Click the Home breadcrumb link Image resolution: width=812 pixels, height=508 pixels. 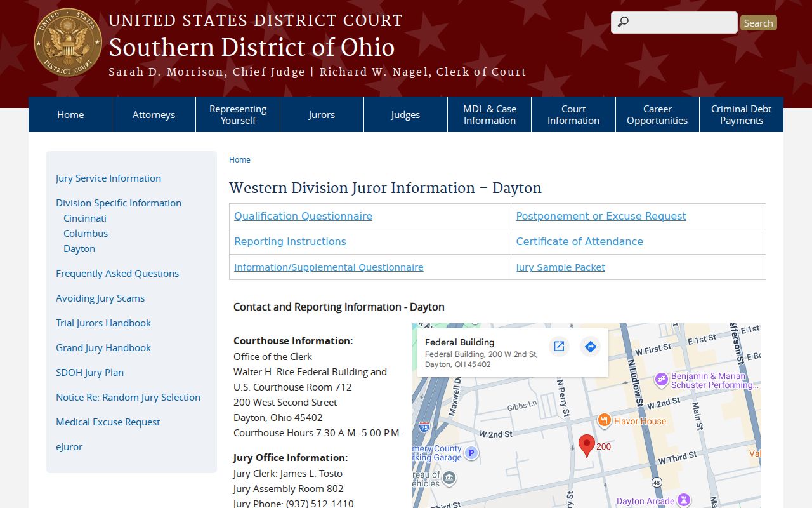240,160
